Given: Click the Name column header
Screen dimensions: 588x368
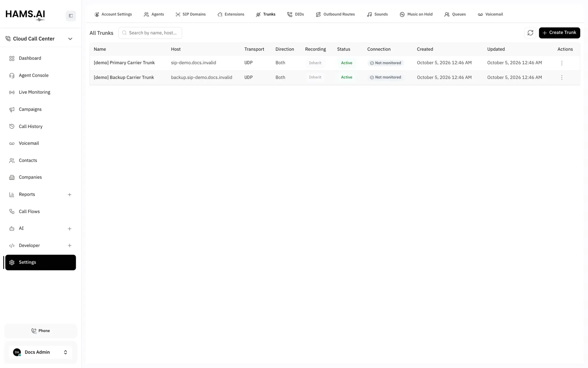Looking at the screenshot, I should click(x=100, y=49).
